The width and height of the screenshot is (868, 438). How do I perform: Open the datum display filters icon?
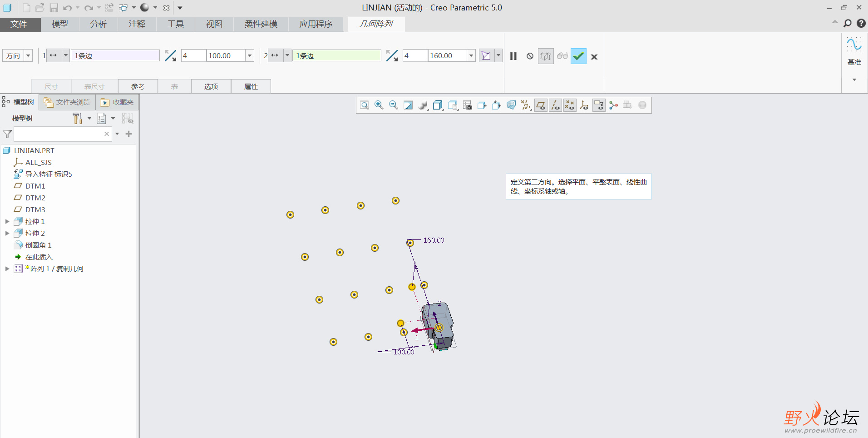tap(526, 105)
